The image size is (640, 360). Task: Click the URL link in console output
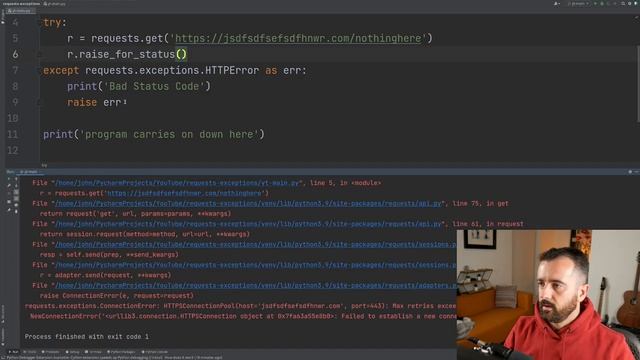pos(184,193)
